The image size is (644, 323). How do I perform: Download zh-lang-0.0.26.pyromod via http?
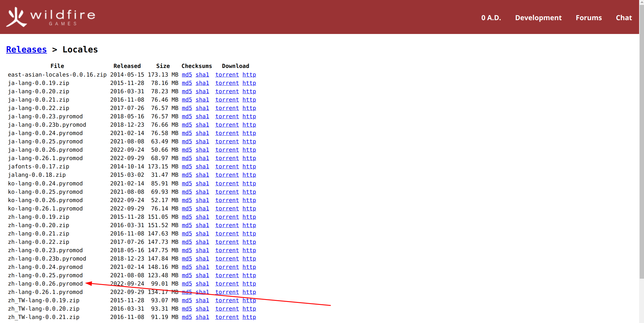249,284
